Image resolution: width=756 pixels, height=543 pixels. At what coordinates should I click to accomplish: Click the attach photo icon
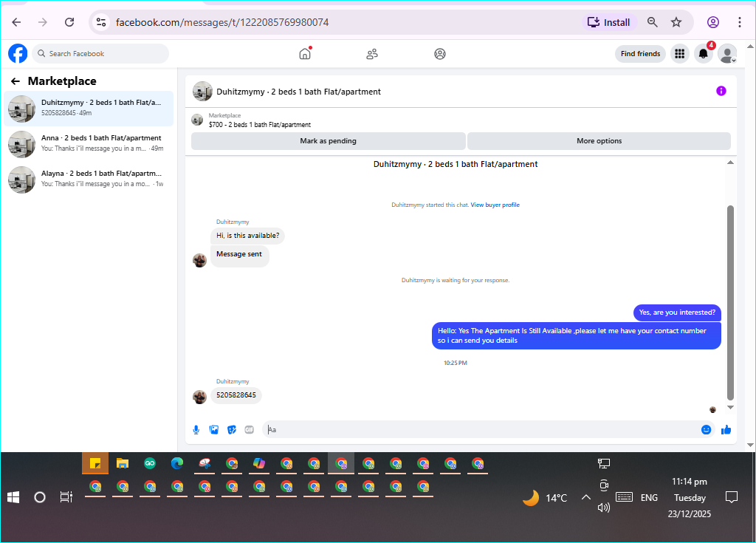pyautogui.click(x=214, y=430)
